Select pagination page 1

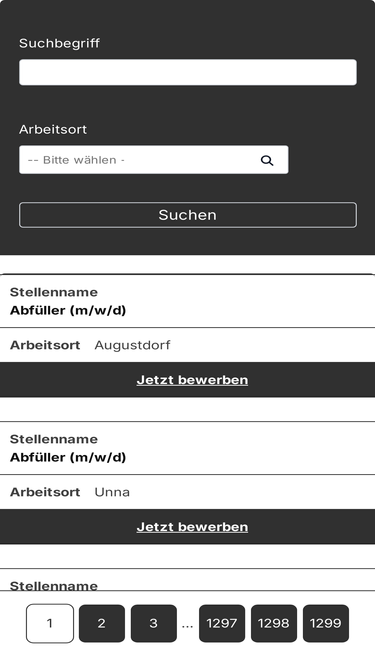tap(50, 623)
